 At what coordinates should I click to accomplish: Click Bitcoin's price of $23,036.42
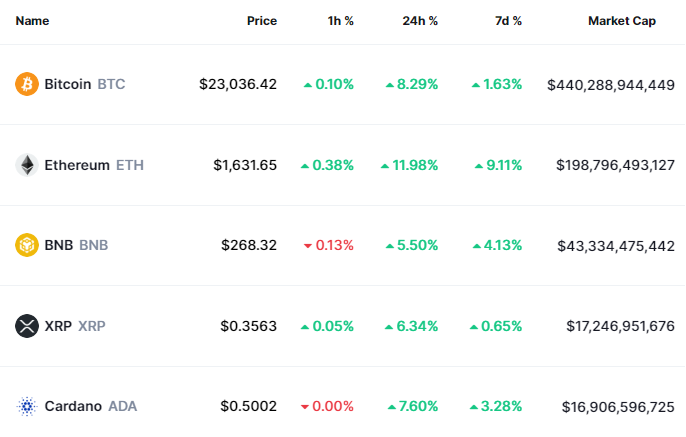[238, 85]
